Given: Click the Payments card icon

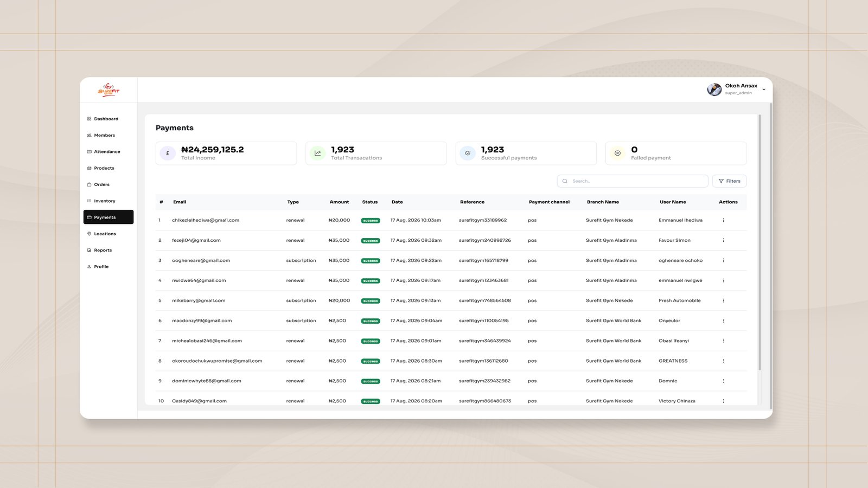Looking at the screenshot, I should (x=89, y=217).
